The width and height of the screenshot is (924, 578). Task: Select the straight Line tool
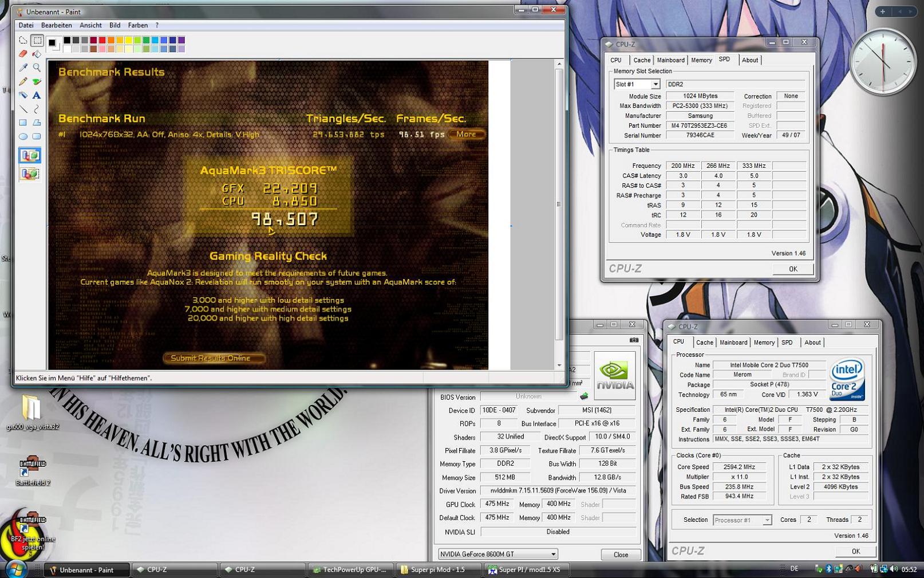pyautogui.click(x=23, y=109)
